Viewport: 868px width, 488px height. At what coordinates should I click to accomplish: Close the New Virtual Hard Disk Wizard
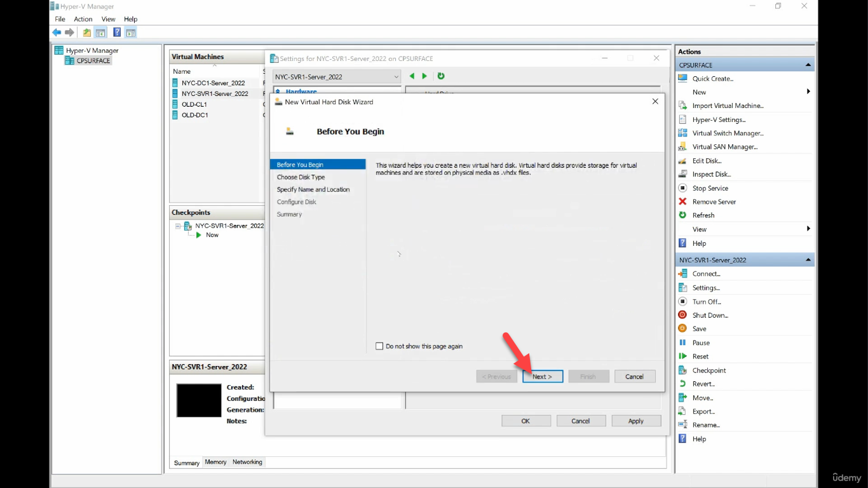[655, 102]
